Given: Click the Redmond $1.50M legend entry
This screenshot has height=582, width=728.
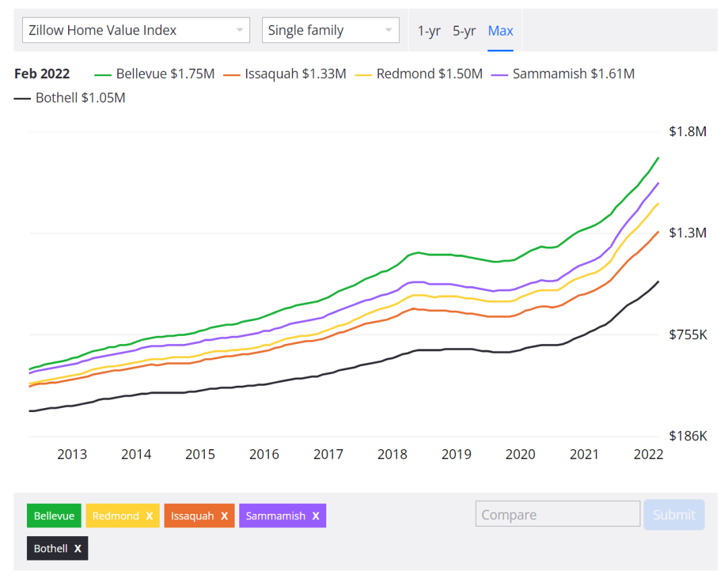Looking at the screenshot, I should coord(419,74).
